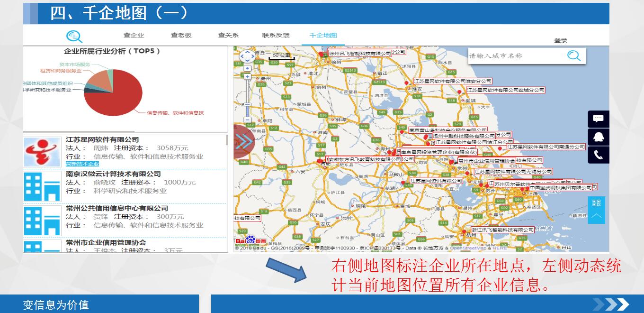644x313 pixels.
Task: Click the 江苏星网软件 red company logo
Action: 43,152
